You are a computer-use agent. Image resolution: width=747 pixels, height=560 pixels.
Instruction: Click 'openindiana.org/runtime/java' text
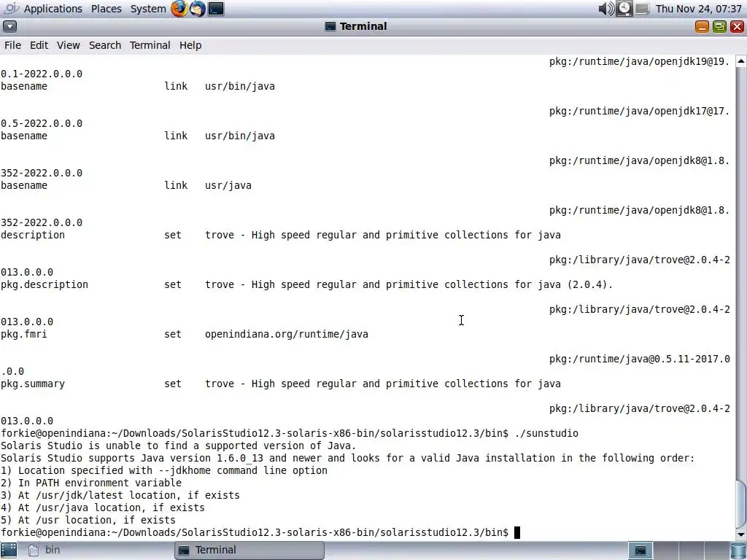pyautogui.click(x=286, y=334)
